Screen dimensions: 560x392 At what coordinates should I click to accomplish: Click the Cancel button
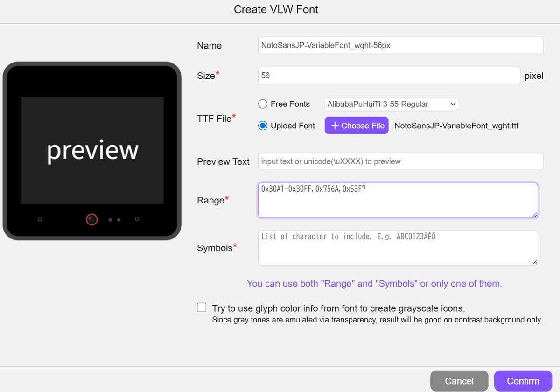[459, 381]
